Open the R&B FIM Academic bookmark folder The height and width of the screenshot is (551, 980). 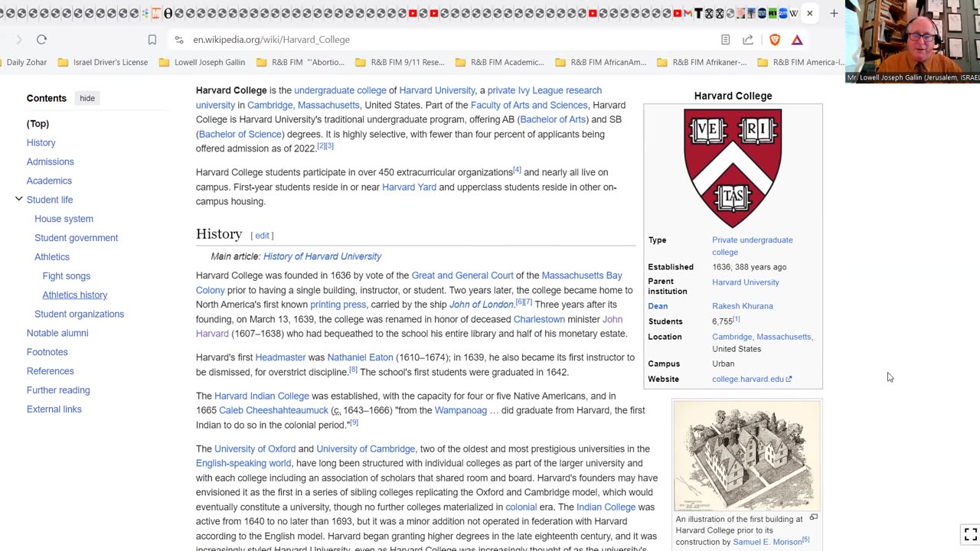[x=499, y=62]
